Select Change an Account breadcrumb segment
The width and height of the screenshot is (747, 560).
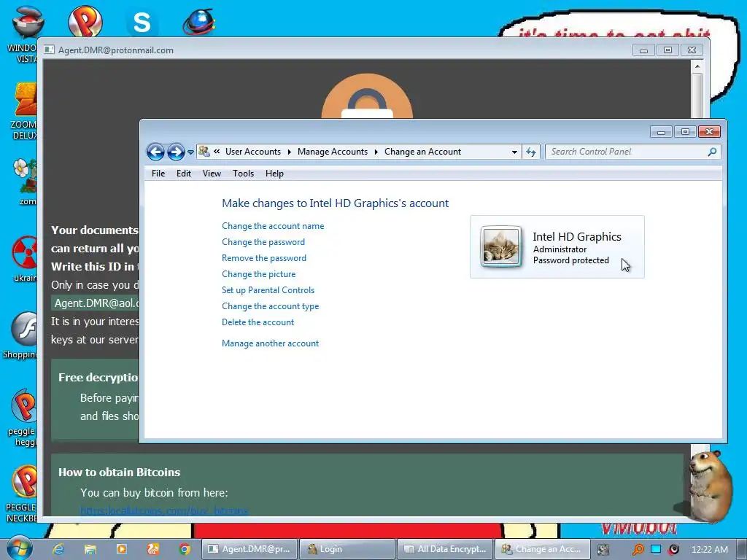point(422,152)
